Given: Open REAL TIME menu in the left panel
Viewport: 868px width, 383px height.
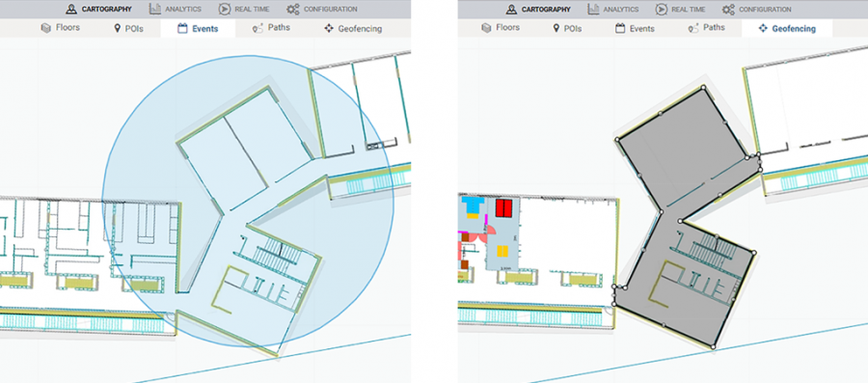Looking at the screenshot, I should click(244, 9).
